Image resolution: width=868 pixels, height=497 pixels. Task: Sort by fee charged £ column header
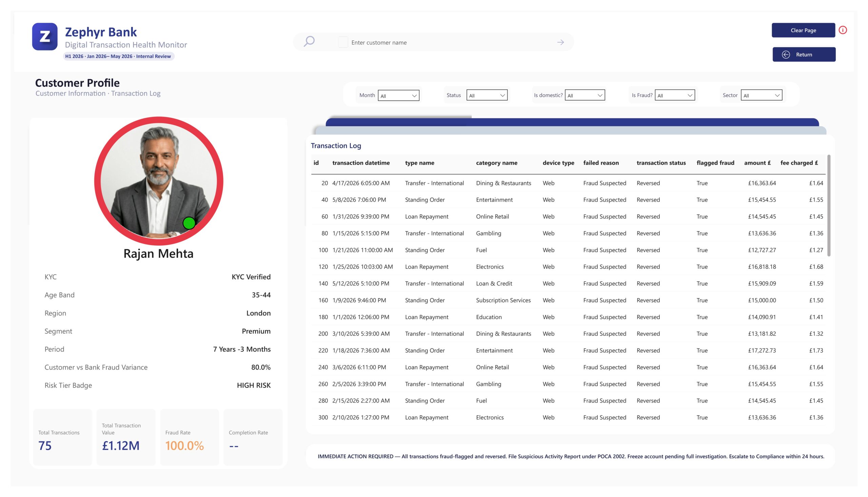tap(799, 163)
